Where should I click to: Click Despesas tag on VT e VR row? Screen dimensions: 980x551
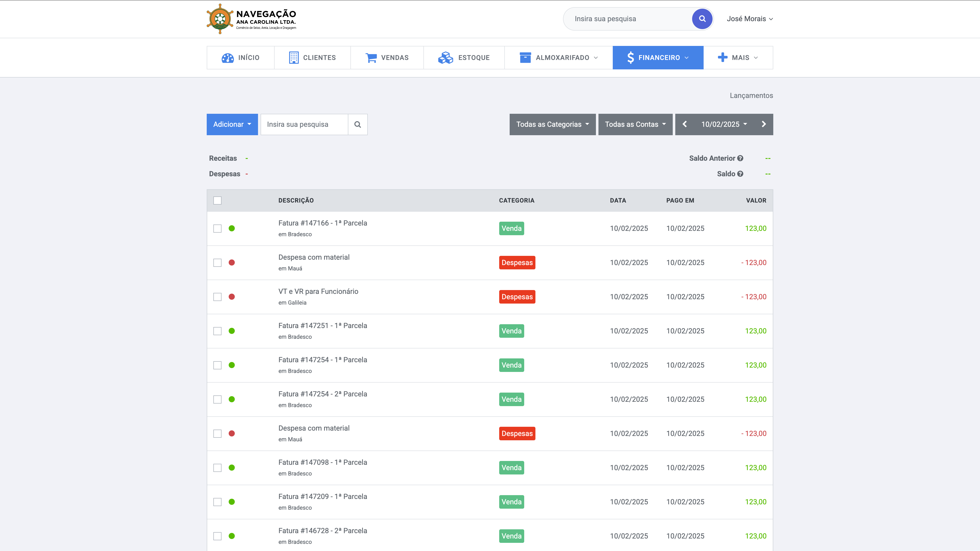click(517, 297)
